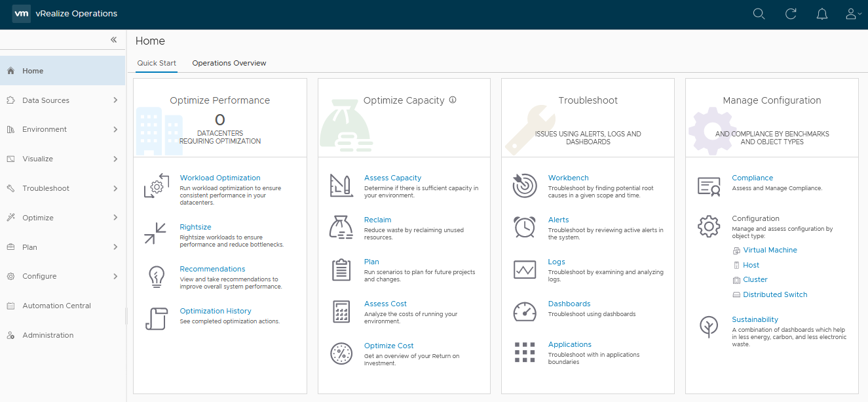Viewport: 868px width, 402px height.
Task: Open the Rightsize link
Action: pos(195,226)
